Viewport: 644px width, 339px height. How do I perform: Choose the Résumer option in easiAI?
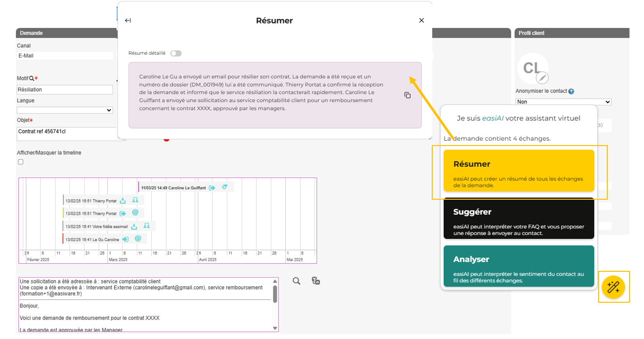[519, 171]
